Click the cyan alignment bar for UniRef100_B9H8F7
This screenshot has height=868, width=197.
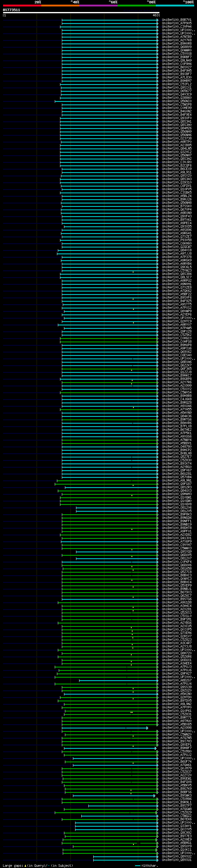pos(110,748)
